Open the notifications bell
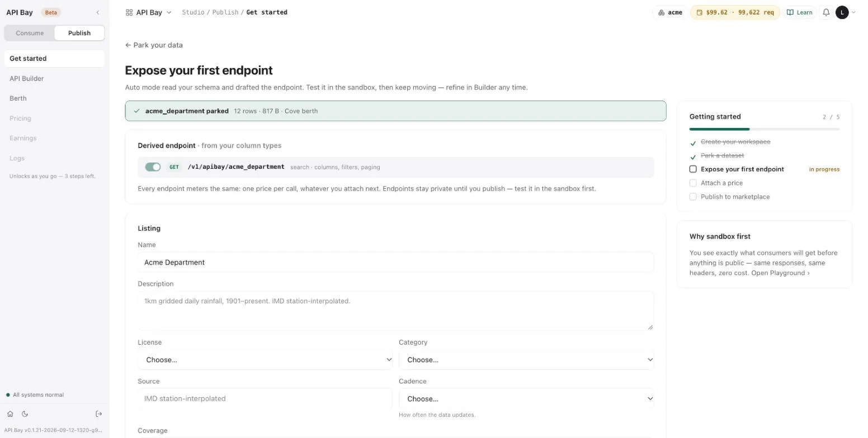Screen dimensions: 868x438 (826, 12)
